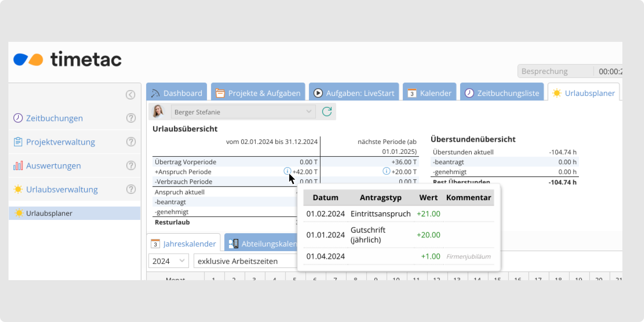This screenshot has height=322, width=644.
Task: Click info icon beside +20.00 T
Action: tap(386, 171)
